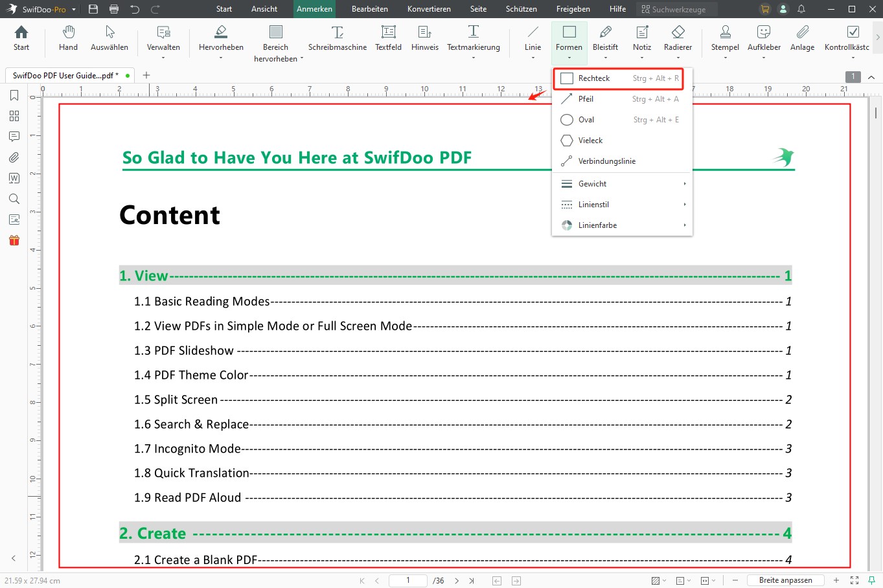Select Oval in the shapes menu
Viewport: 883px width, 588px height.
[622, 120]
